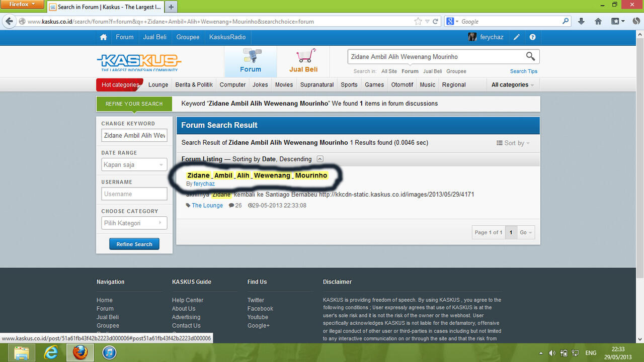Show hidden tray icons arrow
This screenshot has height=362, width=644.
pyautogui.click(x=541, y=353)
